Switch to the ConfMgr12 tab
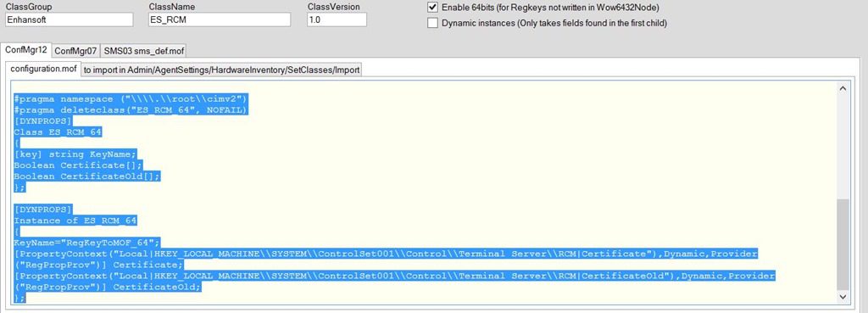 coord(26,50)
